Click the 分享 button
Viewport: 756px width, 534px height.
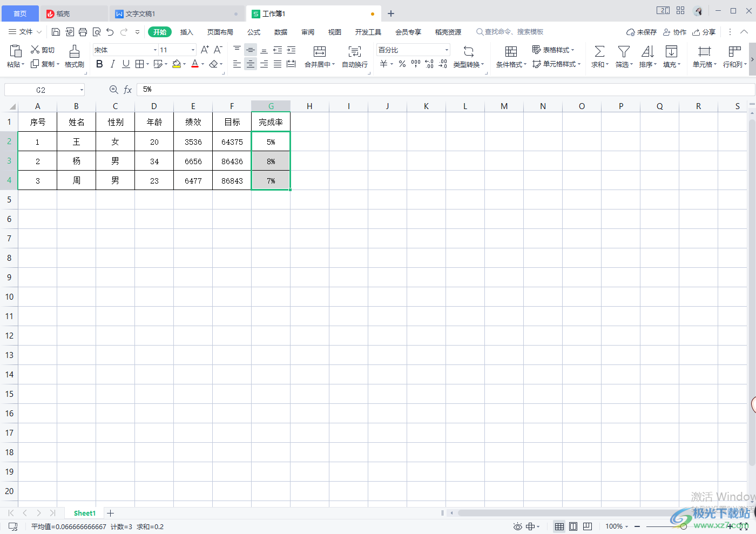pos(704,32)
